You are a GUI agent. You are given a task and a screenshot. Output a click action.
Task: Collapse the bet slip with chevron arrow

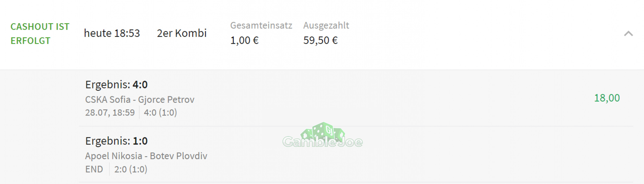click(628, 34)
